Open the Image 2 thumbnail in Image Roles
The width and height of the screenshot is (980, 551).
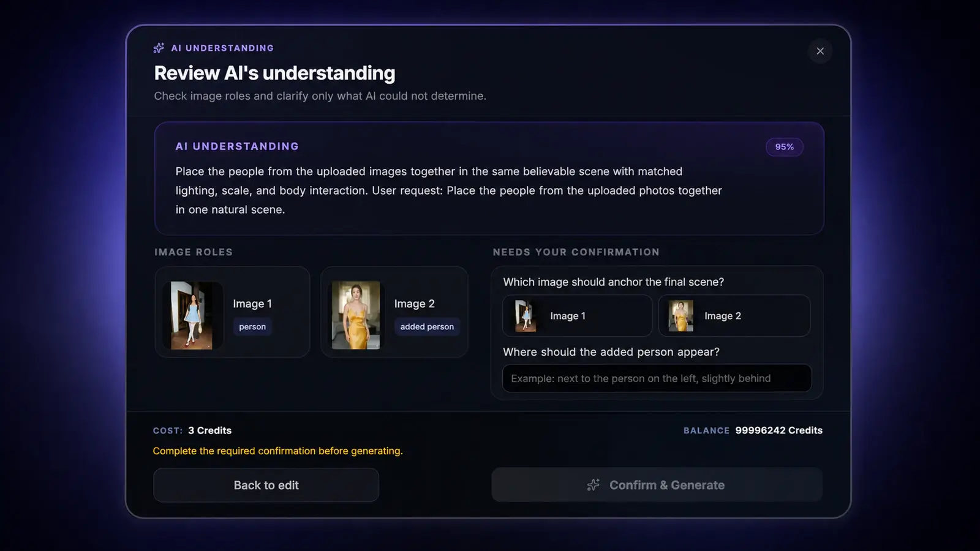click(356, 315)
